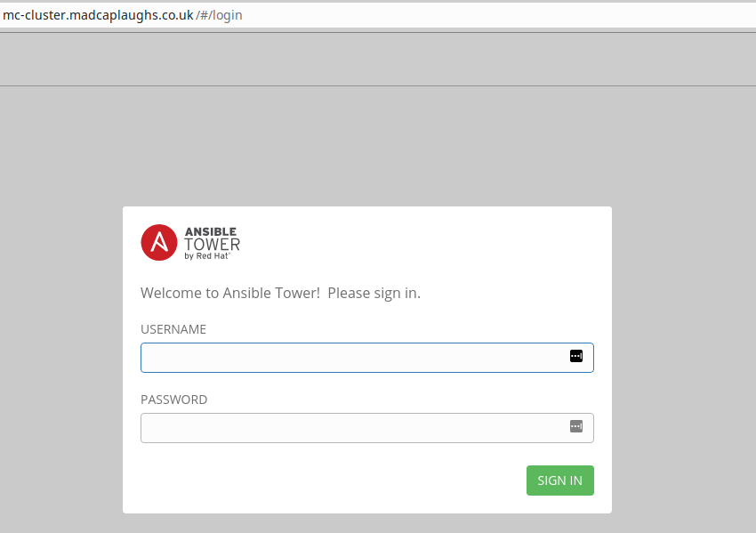The image size is (756, 533).
Task: Click blank white area left of SIGN IN
Action: pos(329,481)
